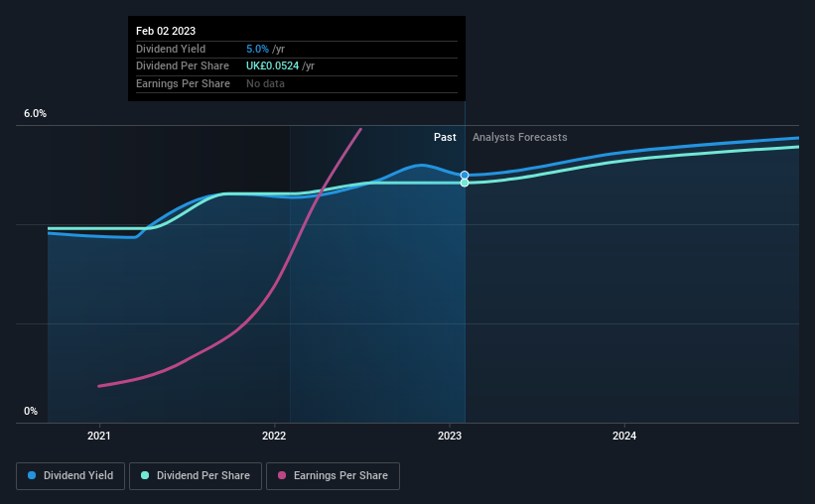
Task: Select the blue data point marker on chart
Action: click(465, 175)
